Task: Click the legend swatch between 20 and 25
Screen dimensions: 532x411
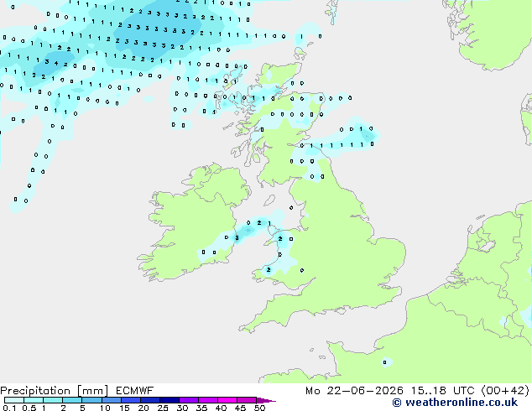Action: 150,400
